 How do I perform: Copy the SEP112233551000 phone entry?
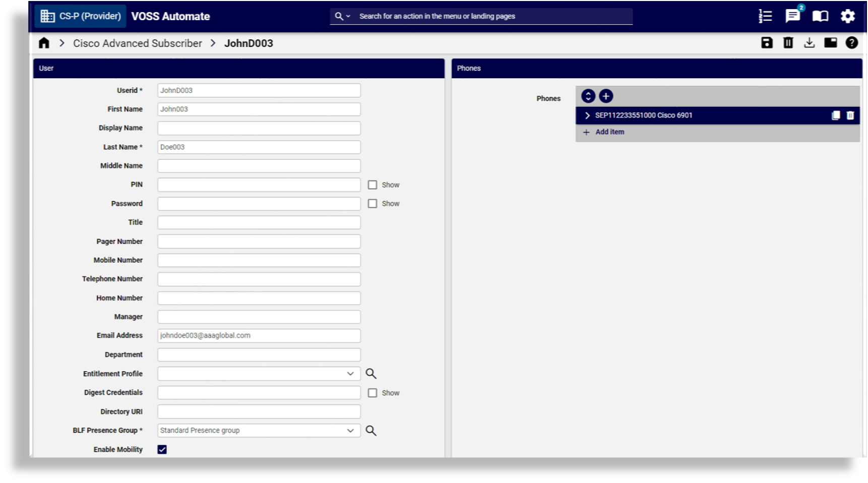point(835,115)
